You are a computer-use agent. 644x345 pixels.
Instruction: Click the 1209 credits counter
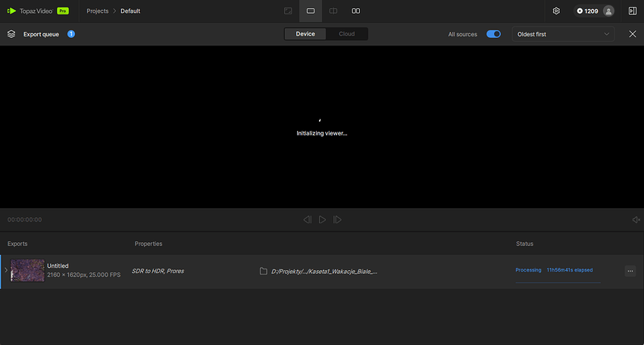tap(587, 11)
